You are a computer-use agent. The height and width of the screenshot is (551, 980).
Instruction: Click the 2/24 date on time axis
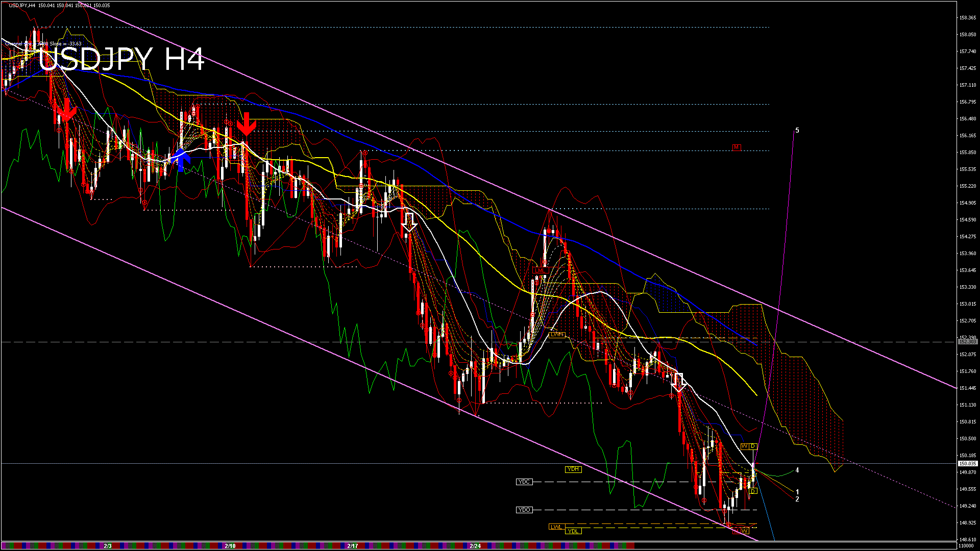(x=475, y=546)
